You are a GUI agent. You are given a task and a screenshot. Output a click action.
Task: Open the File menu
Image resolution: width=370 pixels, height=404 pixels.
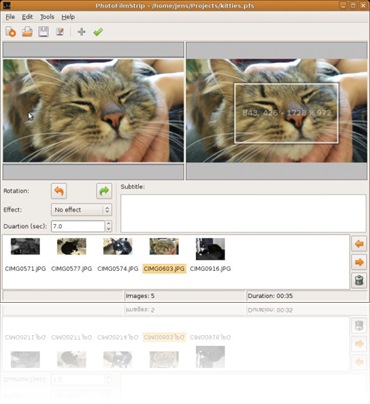[10, 17]
